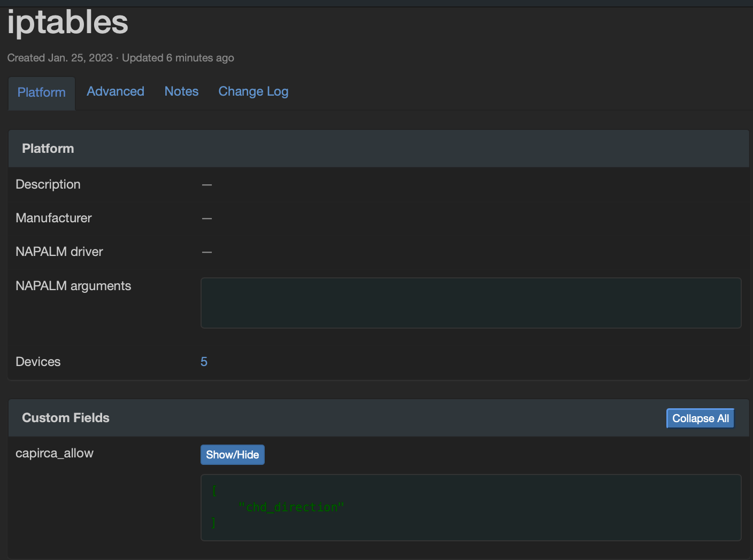Select the chd_direction JSON entry
Viewport: 753px width, 560px height.
pos(291,507)
